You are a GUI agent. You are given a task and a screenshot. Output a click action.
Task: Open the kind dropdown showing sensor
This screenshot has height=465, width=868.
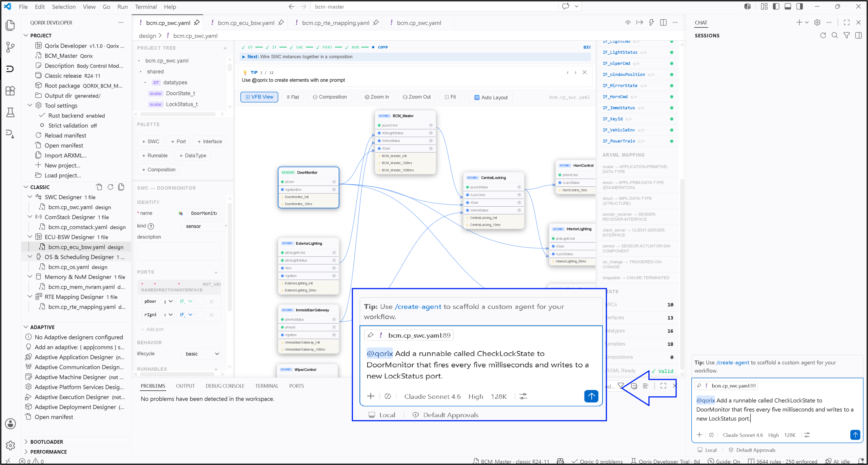[x=204, y=226]
